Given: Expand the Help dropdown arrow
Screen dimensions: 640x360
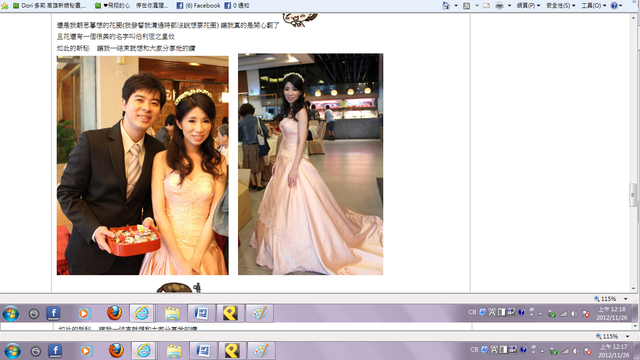Looking at the screenshot, I should [621, 5].
